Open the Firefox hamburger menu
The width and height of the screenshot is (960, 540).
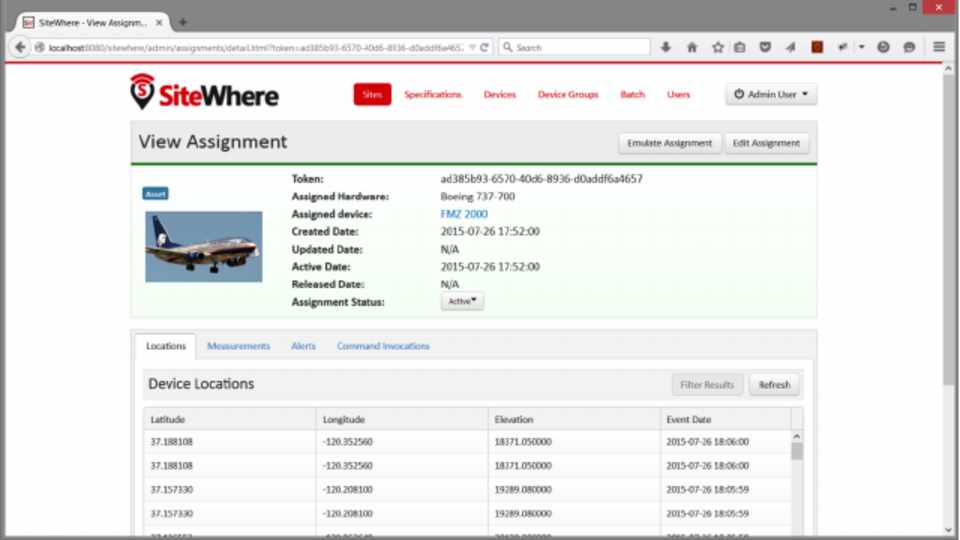[x=939, y=47]
